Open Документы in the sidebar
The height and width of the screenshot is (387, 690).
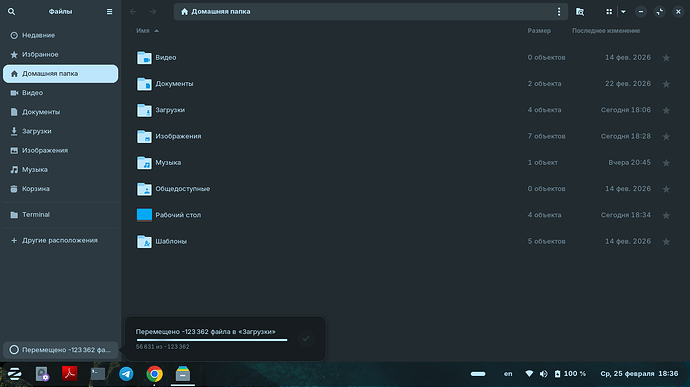coord(60,112)
